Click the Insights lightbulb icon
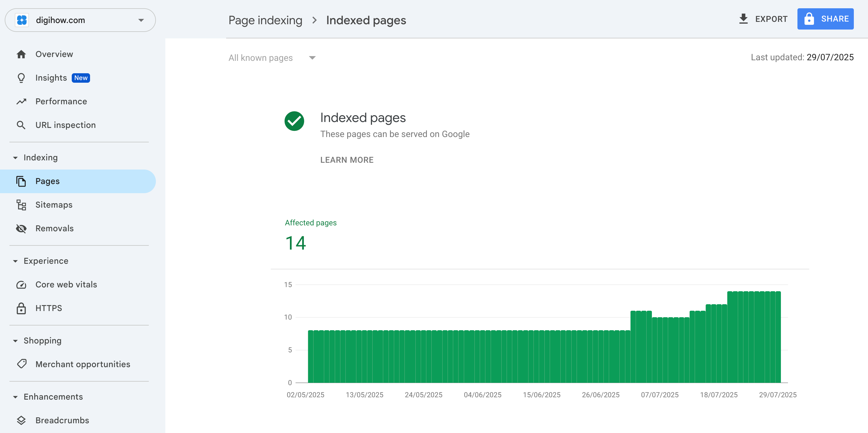868x433 pixels. [x=21, y=78]
